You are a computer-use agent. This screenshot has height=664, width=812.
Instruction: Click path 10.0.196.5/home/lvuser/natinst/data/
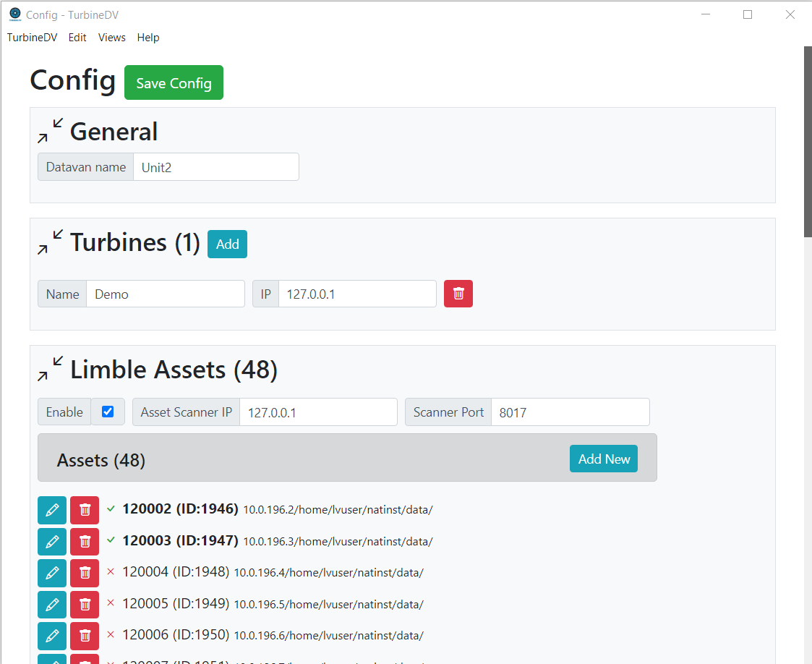[x=329, y=605]
